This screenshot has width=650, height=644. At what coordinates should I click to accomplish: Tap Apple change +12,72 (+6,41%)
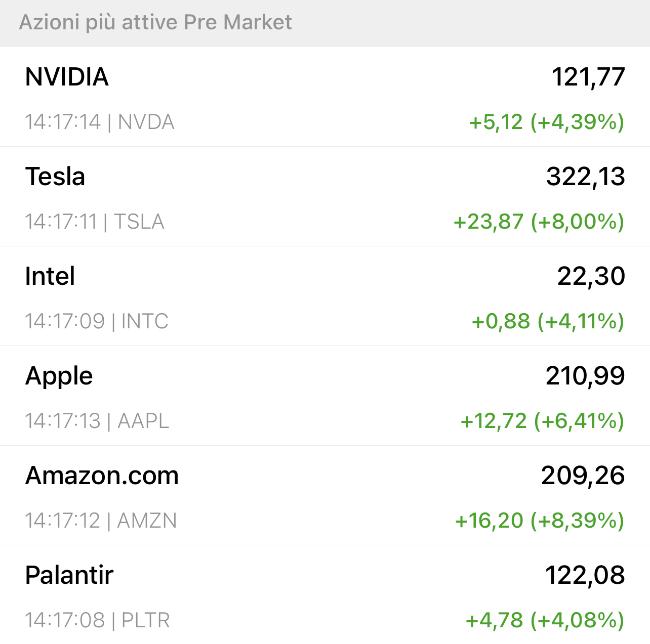pyautogui.click(x=543, y=421)
